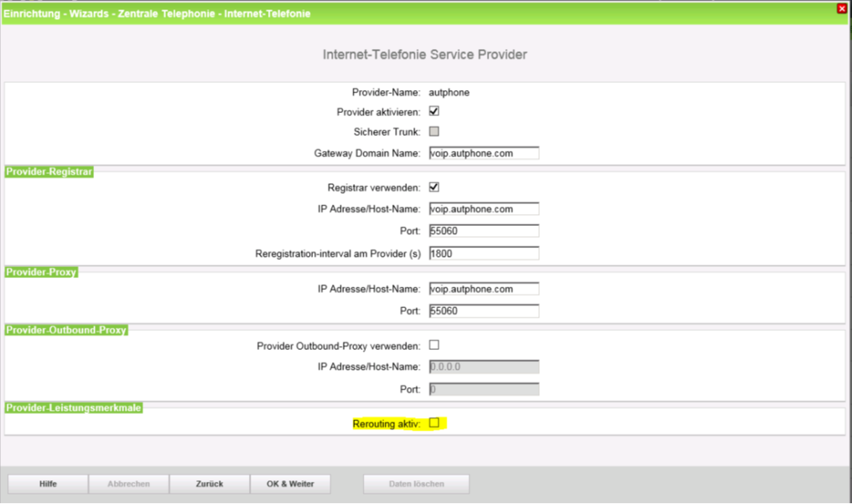Click the Gateway Domain Name field
Screen dimensions: 852x504
484,153
